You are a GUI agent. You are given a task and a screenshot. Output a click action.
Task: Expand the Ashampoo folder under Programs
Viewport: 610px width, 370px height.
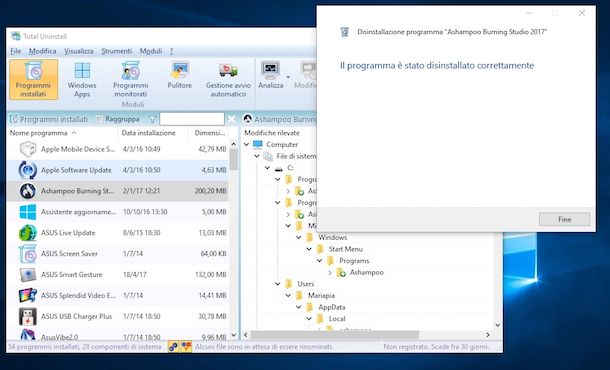coord(330,272)
